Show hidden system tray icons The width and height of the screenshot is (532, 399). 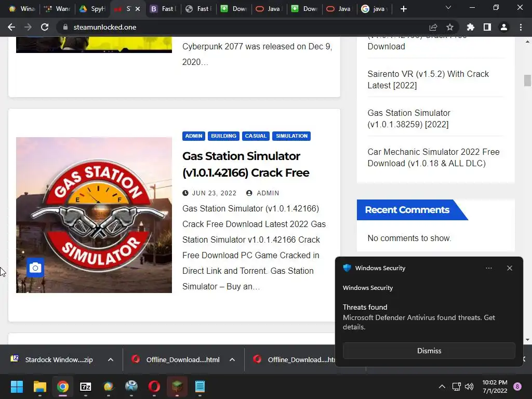point(442,387)
